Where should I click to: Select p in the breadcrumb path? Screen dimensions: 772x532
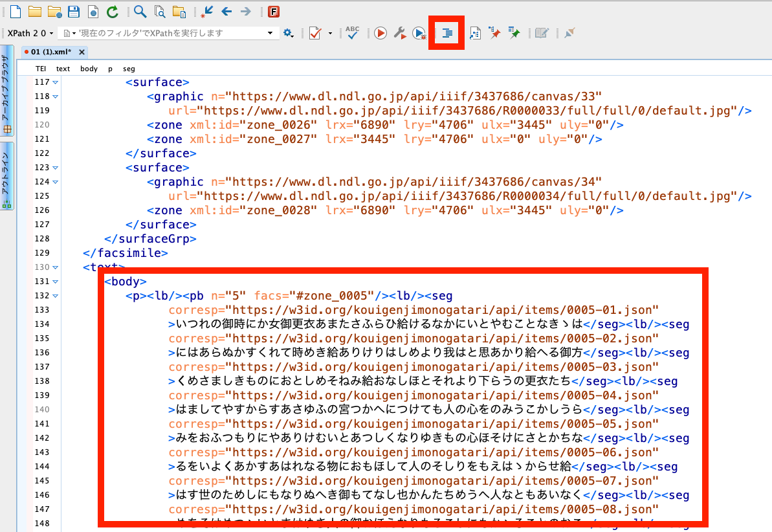tap(110, 69)
